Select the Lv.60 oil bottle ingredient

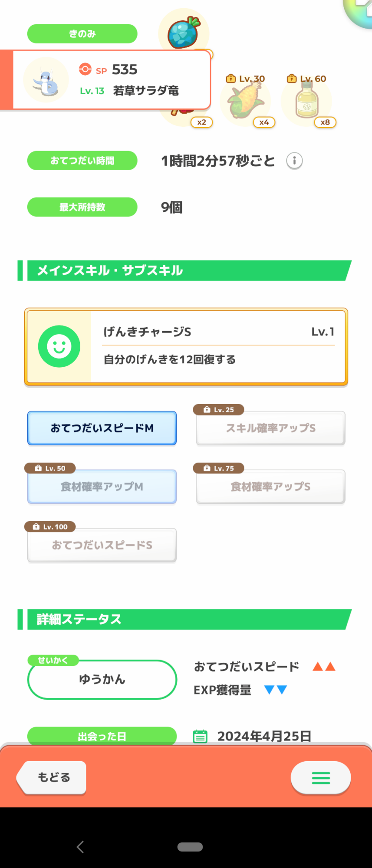306,101
